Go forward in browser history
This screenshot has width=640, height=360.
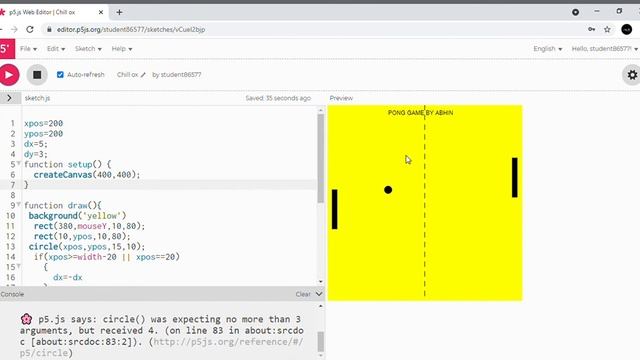pos(14,29)
